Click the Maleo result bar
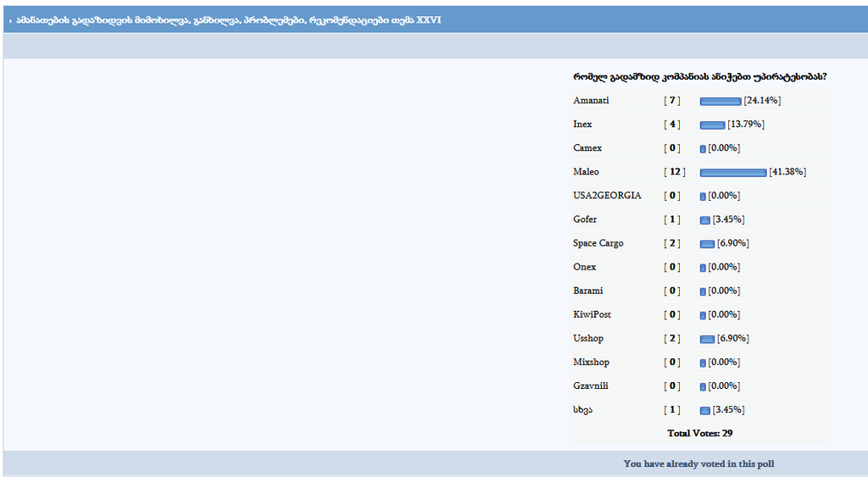 click(733, 173)
